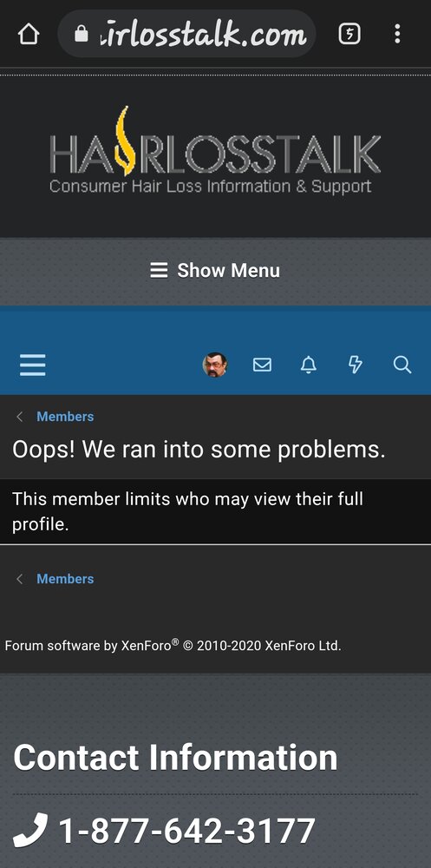Image resolution: width=431 pixels, height=868 pixels.
Task: Open the browser three-dot overflow menu
Action: pyautogui.click(x=397, y=35)
